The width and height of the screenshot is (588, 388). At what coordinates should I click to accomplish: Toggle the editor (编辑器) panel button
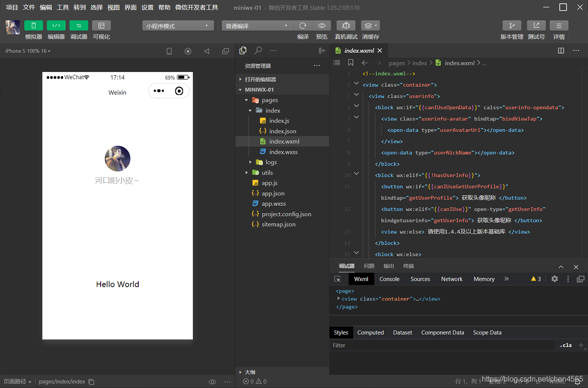56,25
